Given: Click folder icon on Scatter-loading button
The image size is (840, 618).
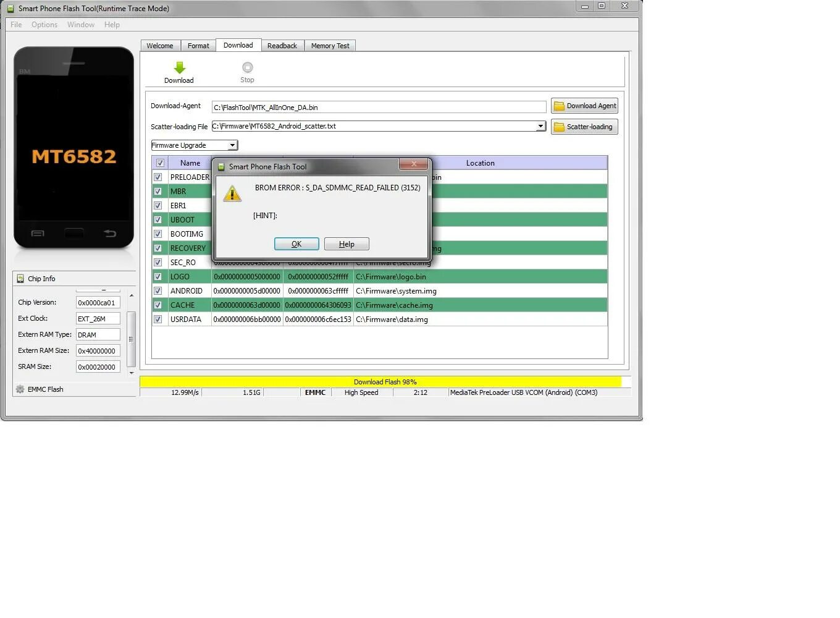Looking at the screenshot, I should coord(559,127).
